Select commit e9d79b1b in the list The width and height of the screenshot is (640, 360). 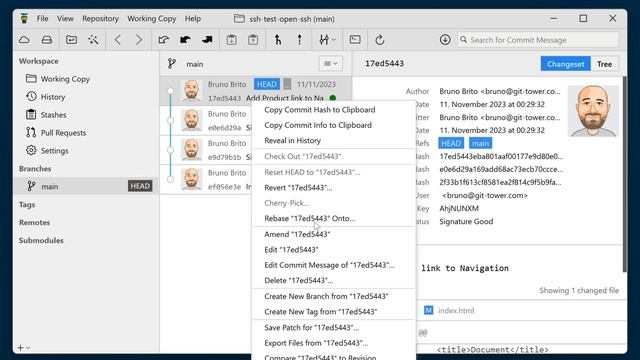[206, 150]
